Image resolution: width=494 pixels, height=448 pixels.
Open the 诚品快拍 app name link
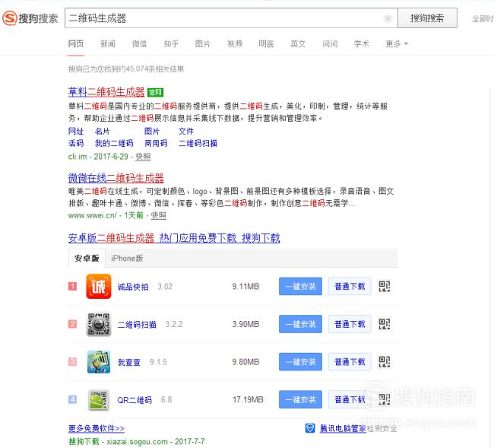tap(133, 287)
